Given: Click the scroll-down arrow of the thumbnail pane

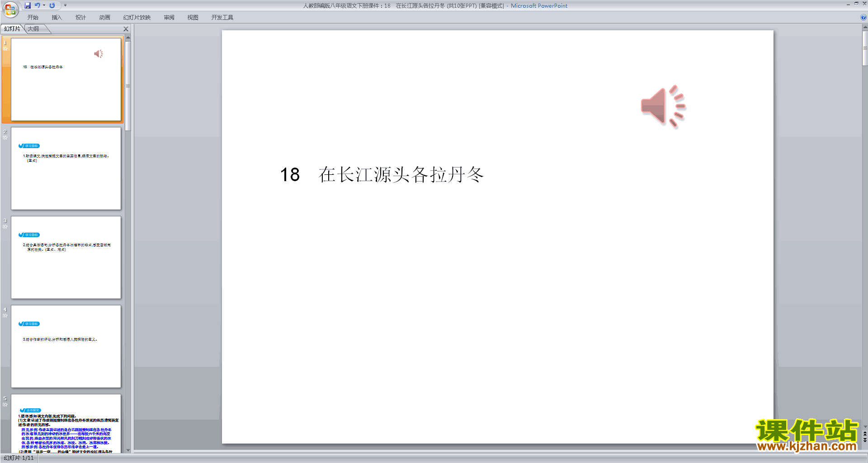Looking at the screenshot, I should click(128, 450).
